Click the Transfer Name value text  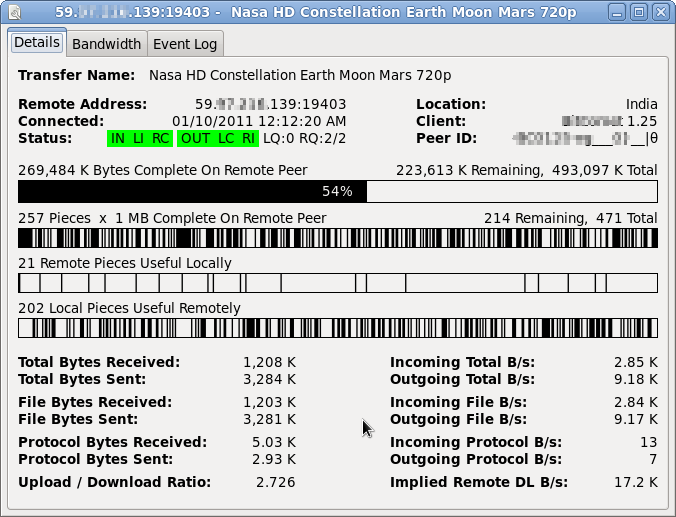[x=300, y=75]
